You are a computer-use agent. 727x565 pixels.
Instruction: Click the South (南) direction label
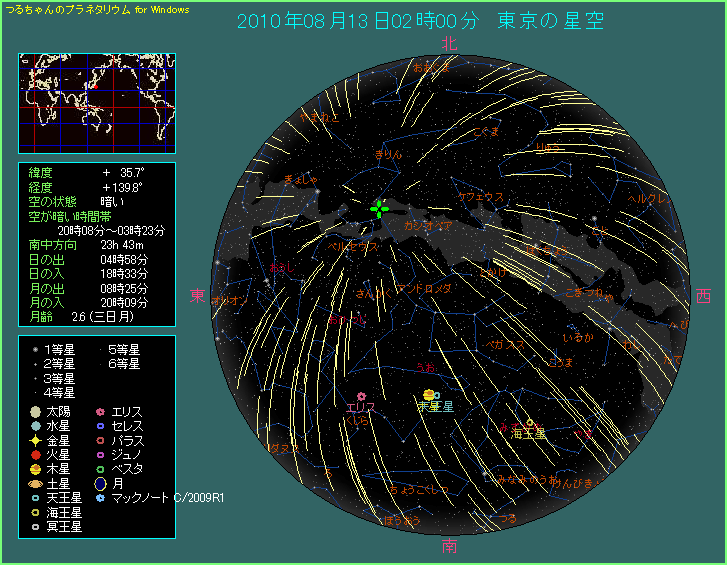click(449, 545)
